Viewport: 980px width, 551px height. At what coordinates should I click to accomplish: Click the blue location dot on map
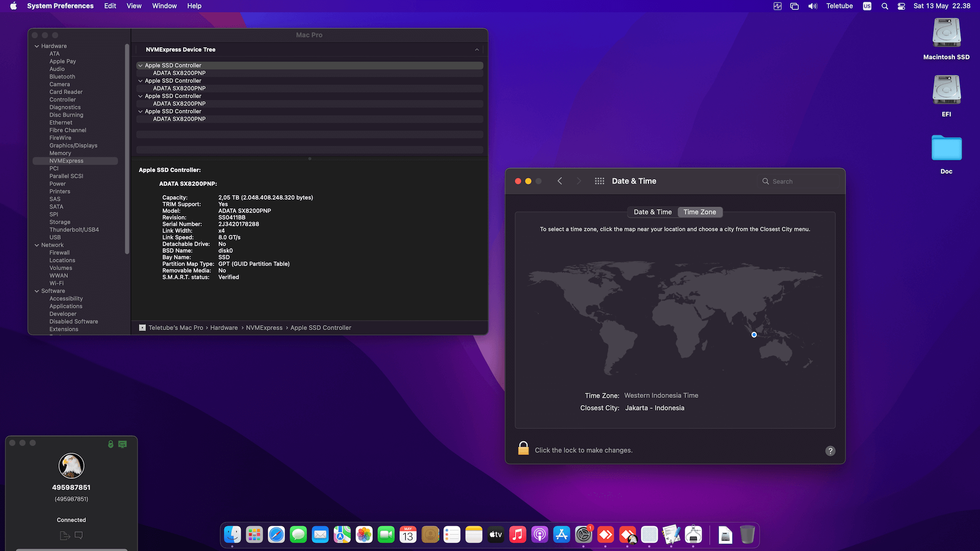tap(754, 335)
